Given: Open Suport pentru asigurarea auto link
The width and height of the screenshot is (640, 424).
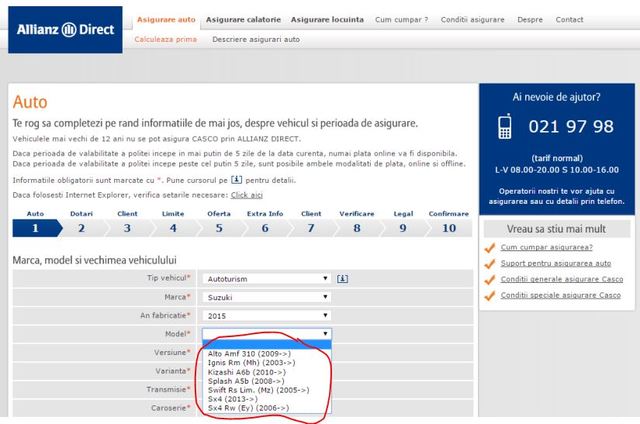Looking at the screenshot, I should pos(556,263).
